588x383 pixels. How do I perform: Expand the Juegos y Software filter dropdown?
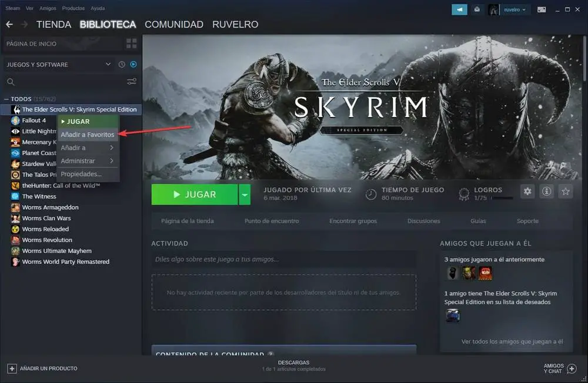(108, 64)
